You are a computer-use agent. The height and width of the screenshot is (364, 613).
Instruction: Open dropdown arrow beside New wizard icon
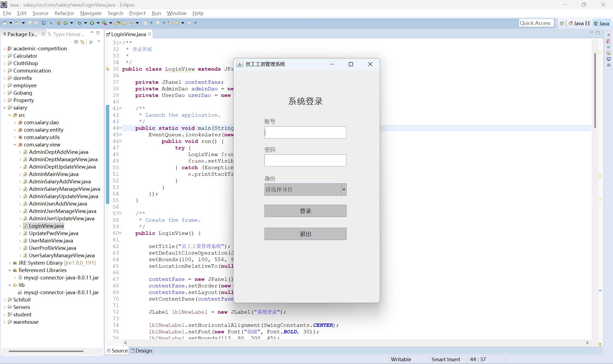point(11,23)
